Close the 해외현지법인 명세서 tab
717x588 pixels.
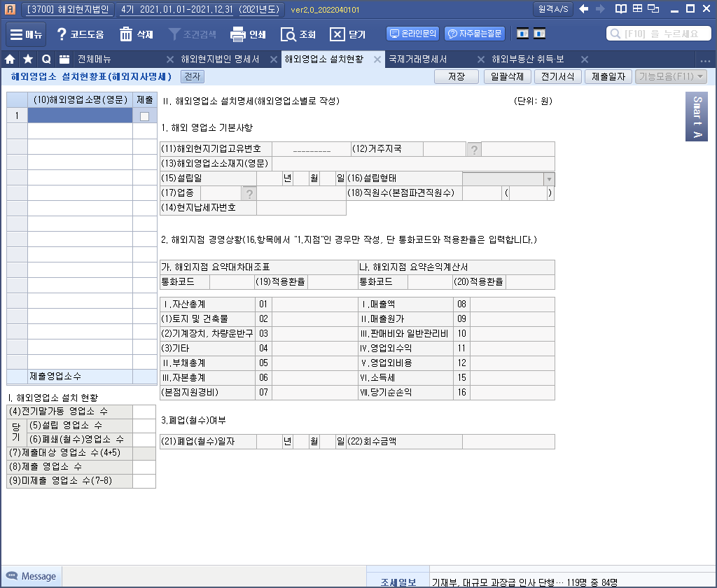274,59
